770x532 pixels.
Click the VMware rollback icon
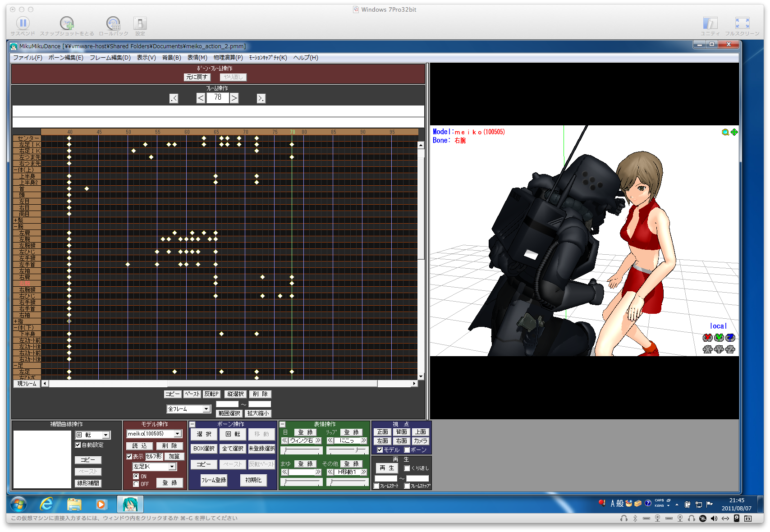pos(113,23)
